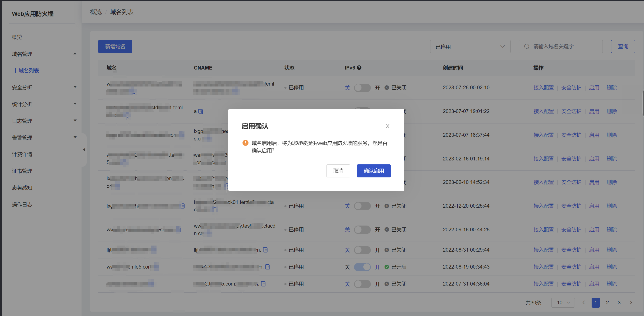The image size is (644, 316).
Task: Go to page 2 in the pagination
Action: [607, 303]
